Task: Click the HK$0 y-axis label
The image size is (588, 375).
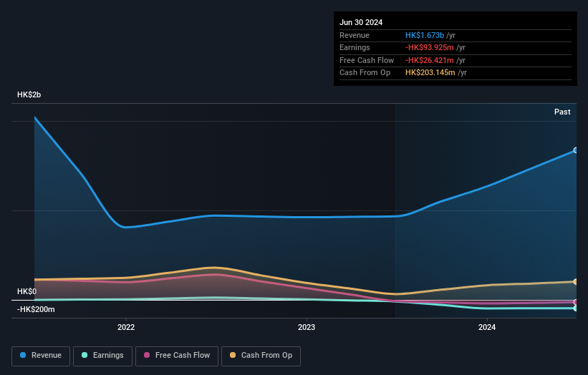Action: 26,291
